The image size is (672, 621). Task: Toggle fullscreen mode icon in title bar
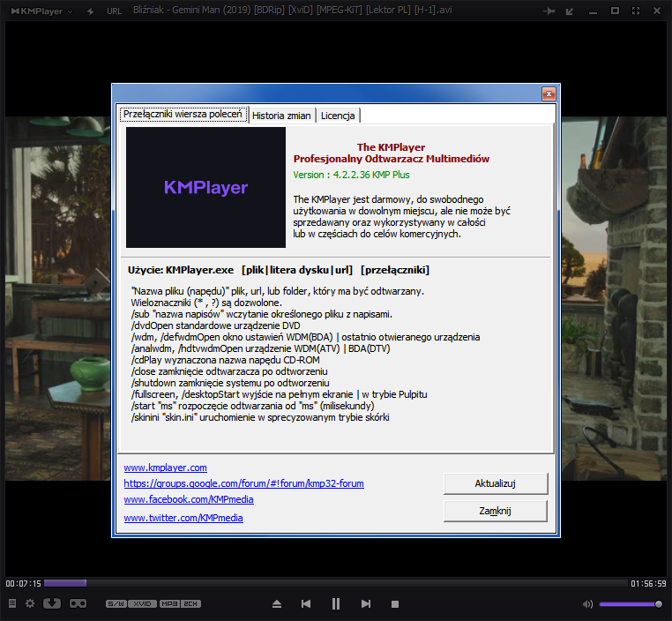click(636, 11)
